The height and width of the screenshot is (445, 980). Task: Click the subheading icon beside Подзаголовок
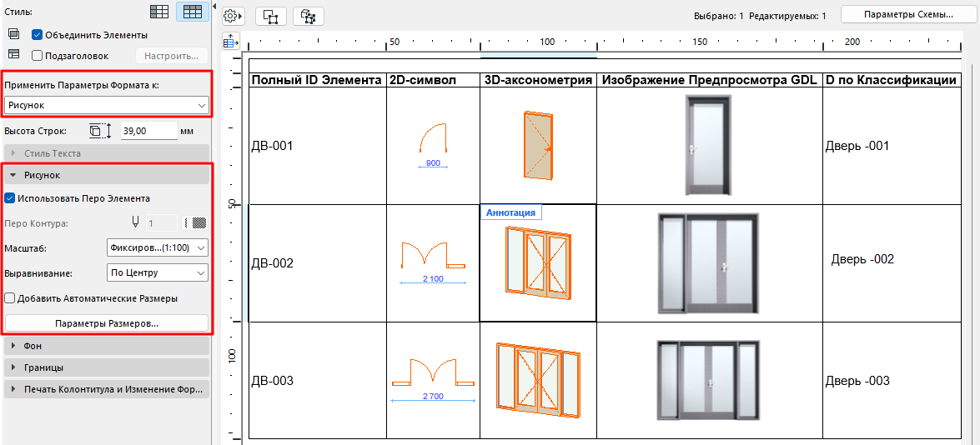tap(14, 56)
